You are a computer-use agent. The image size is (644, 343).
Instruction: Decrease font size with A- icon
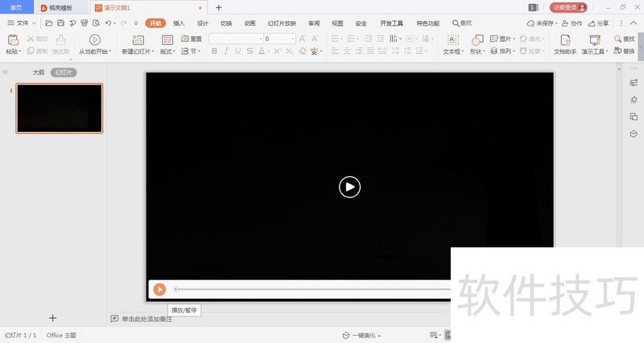click(x=315, y=39)
